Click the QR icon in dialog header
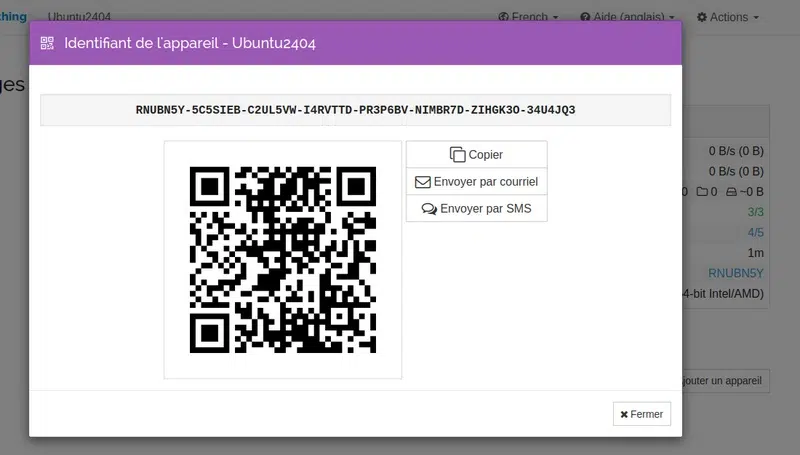The height and width of the screenshot is (455, 800). pos(47,43)
